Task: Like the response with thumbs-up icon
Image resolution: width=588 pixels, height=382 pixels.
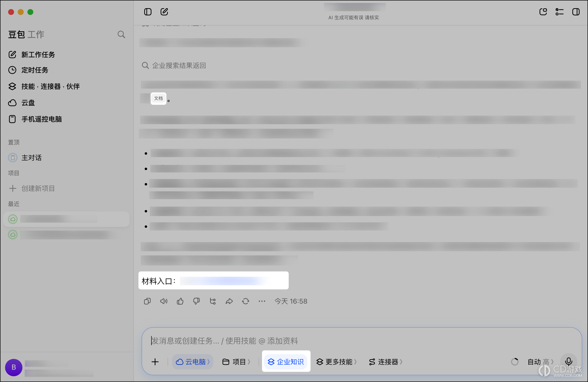Action: coord(180,301)
